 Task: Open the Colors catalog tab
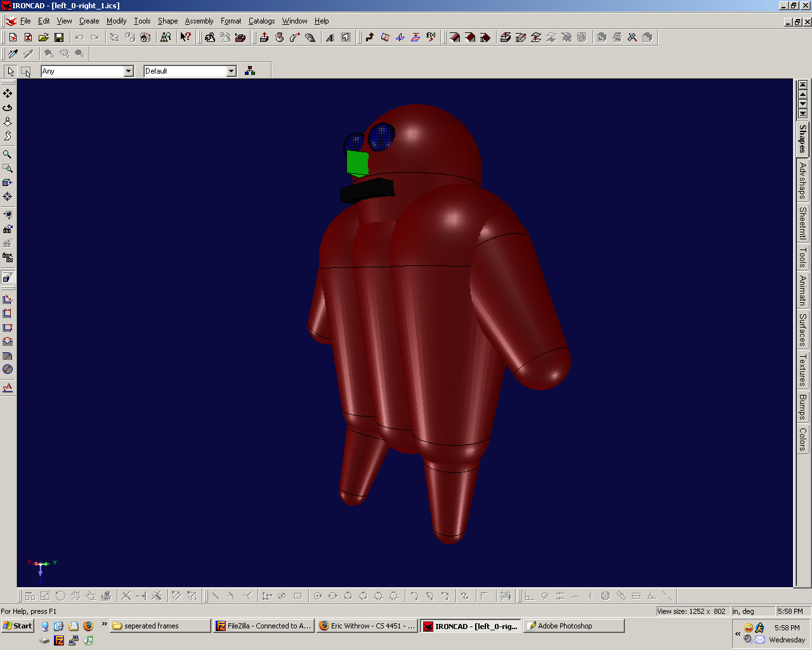point(802,439)
